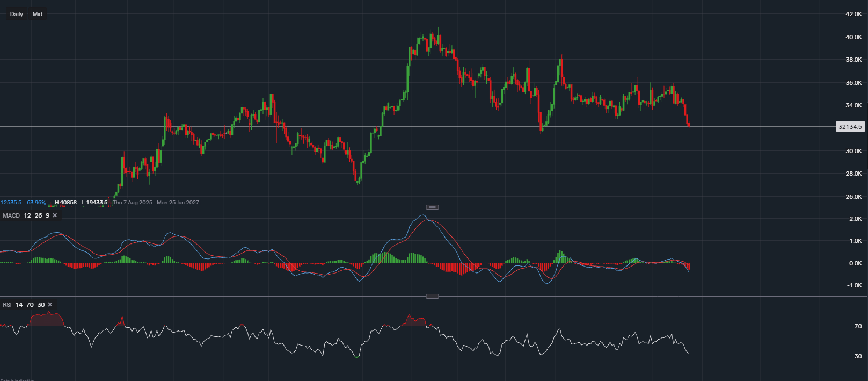Click the price change value 12535.5

click(x=11, y=203)
